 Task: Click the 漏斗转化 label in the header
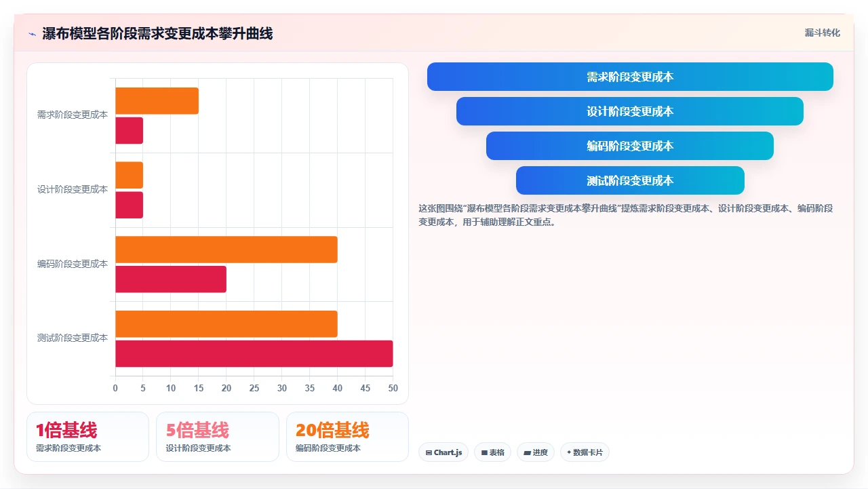[822, 33]
